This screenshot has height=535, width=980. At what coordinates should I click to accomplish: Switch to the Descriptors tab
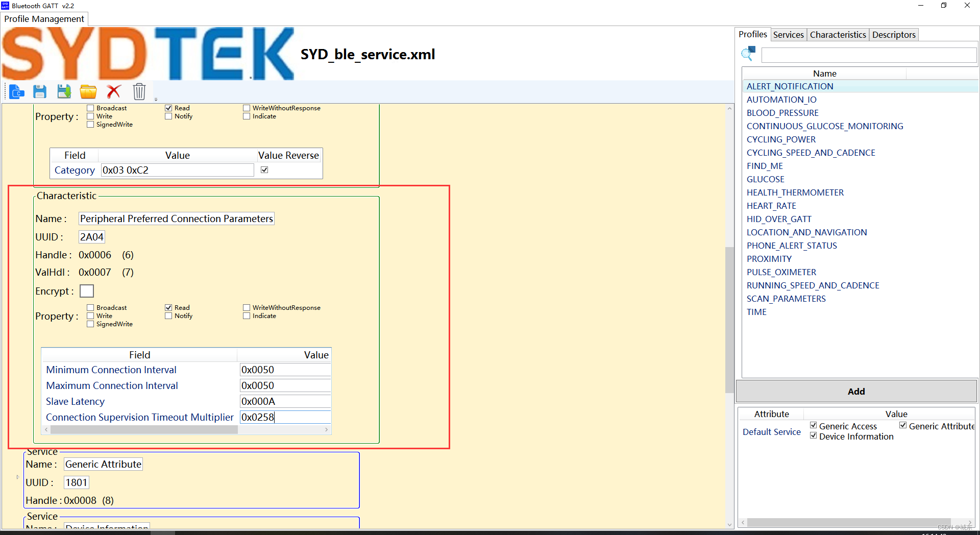point(894,35)
